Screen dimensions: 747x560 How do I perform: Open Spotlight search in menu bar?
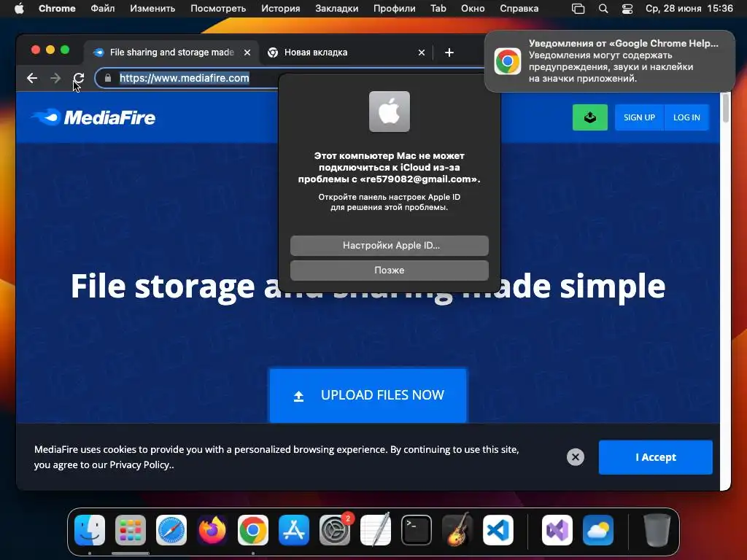coord(603,9)
